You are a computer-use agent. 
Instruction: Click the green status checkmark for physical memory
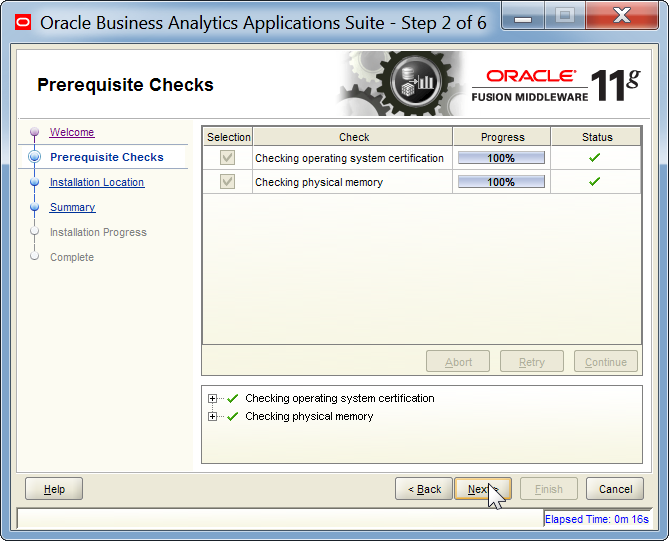(x=594, y=182)
